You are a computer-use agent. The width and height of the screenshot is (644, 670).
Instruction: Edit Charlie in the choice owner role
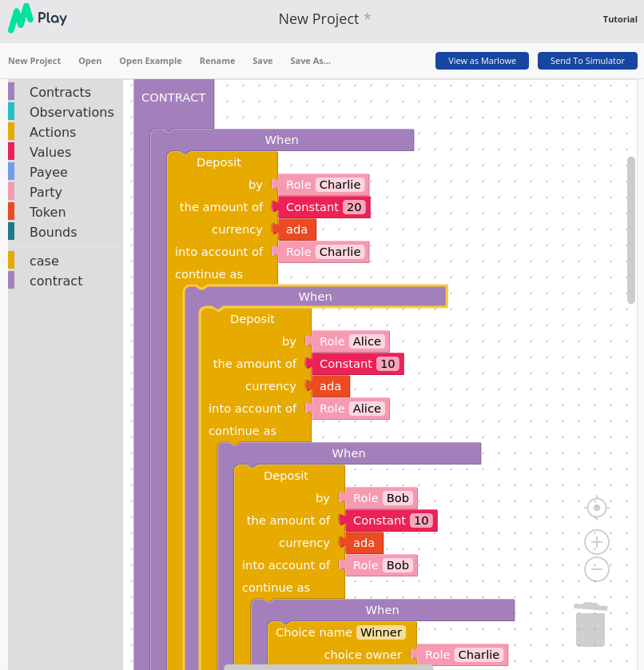click(479, 655)
